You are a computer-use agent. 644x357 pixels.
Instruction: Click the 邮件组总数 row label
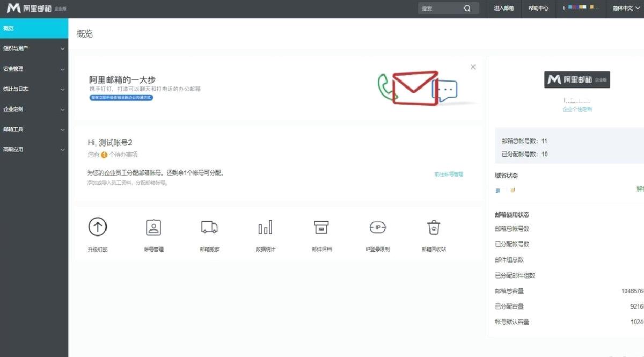(x=509, y=260)
